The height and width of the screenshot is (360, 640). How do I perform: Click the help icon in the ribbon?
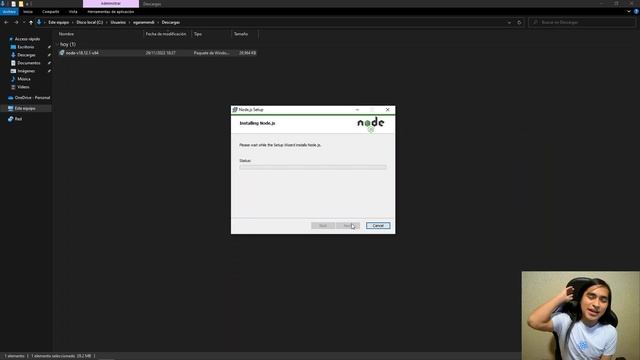pos(636,12)
